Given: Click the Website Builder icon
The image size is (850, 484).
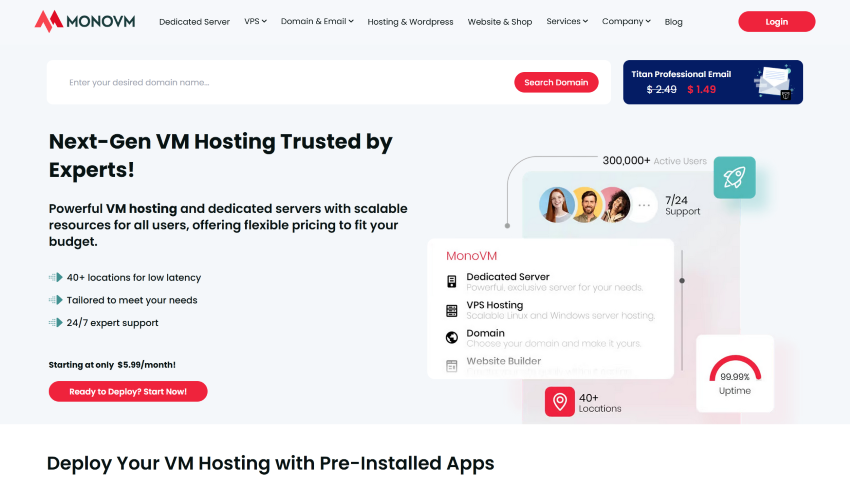Looking at the screenshot, I should [x=452, y=366].
